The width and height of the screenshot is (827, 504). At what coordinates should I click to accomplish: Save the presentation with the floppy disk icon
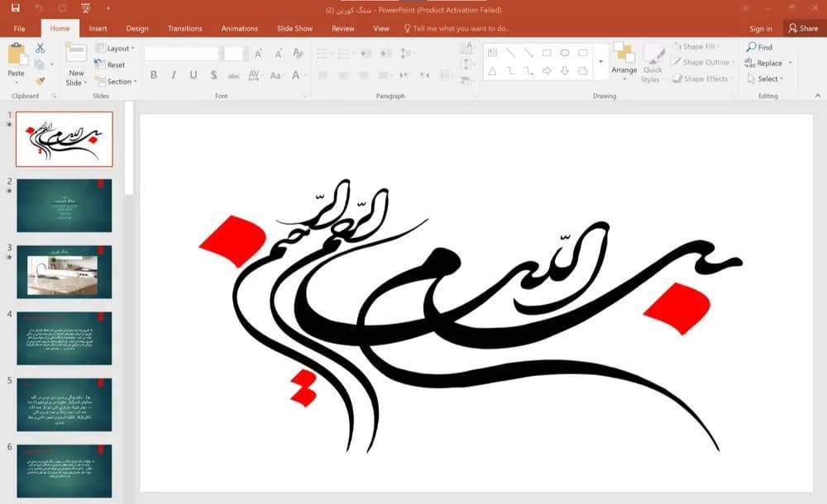point(15,8)
